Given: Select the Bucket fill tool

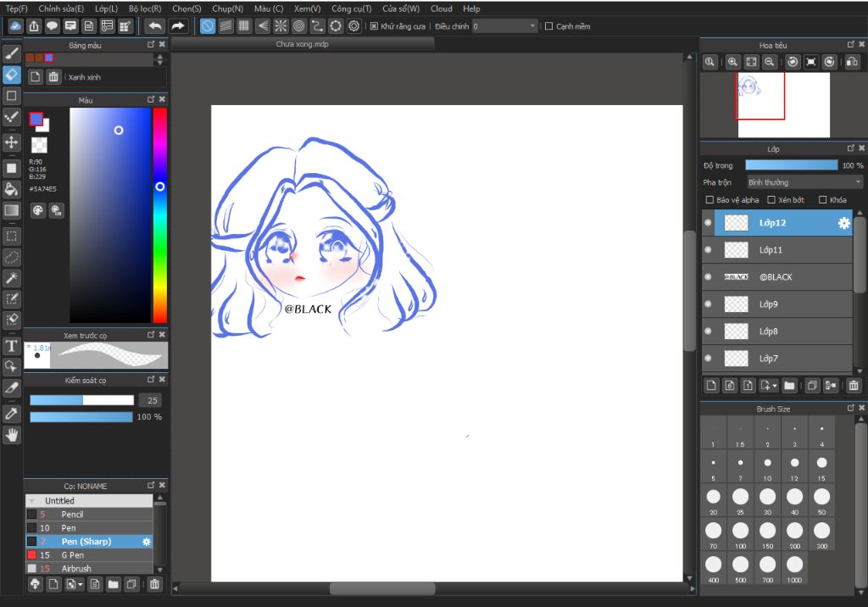Looking at the screenshot, I should click(12, 189).
